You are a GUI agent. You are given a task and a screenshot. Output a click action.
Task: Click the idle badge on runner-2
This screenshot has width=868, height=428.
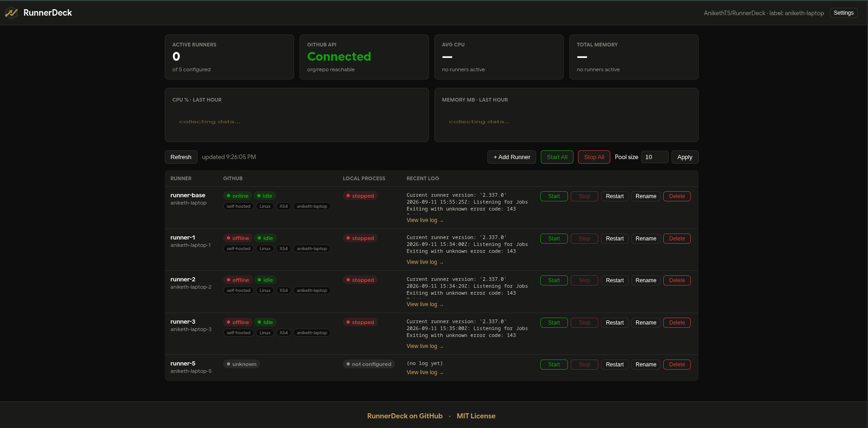pyautogui.click(x=265, y=280)
